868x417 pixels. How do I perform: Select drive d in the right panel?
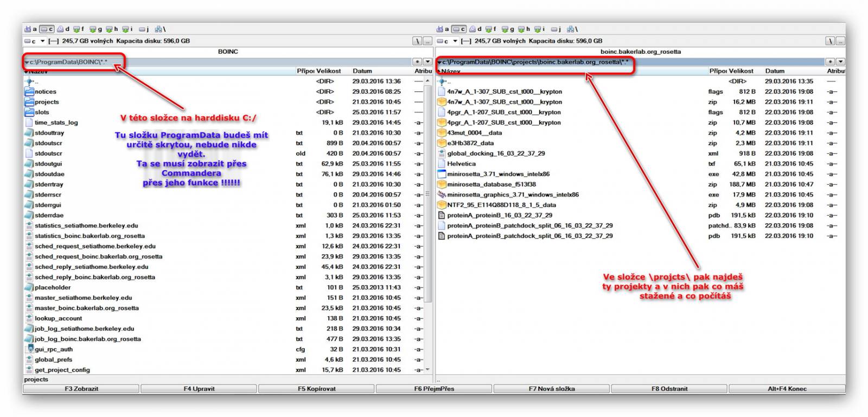pyautogui.click(x=476, y=29)
